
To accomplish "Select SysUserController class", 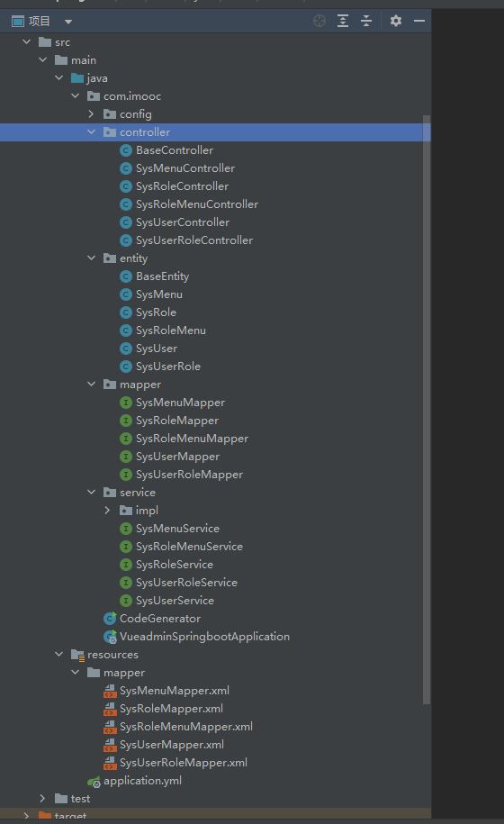I will (182, 222).
